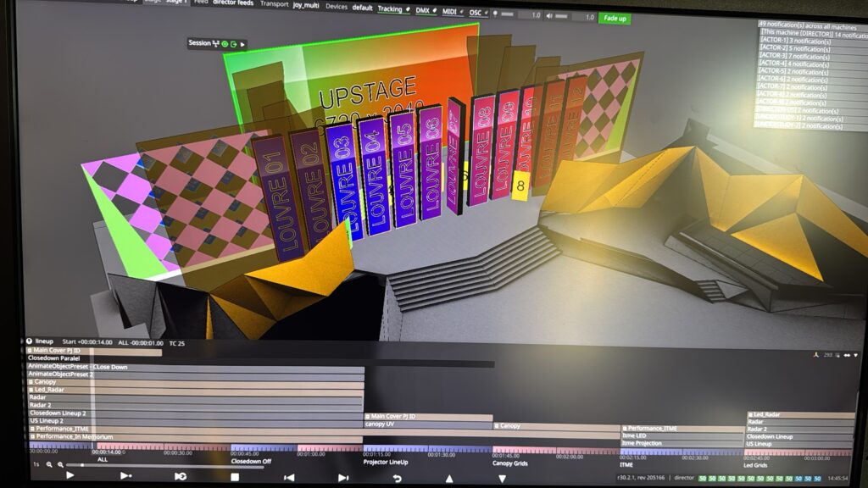The image size is (868, 488).
Task: Click the horizontal arrows icon above timeline
Action: click(847, 355)
